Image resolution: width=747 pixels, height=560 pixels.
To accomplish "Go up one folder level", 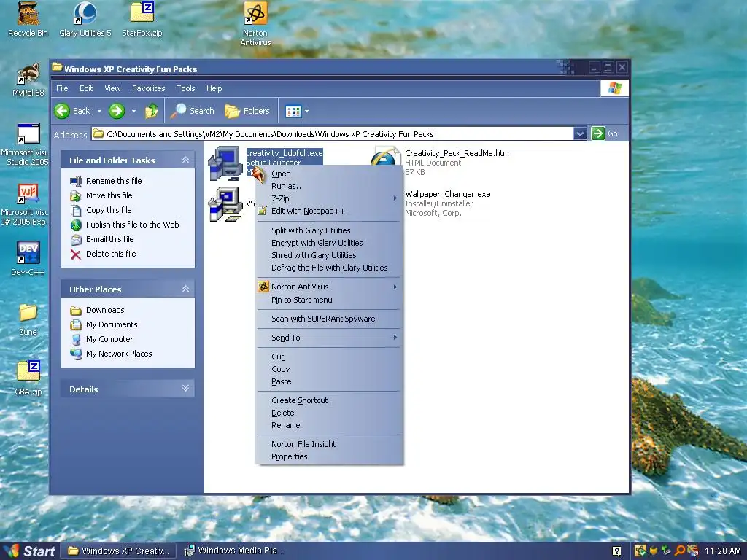I will [152, 111].
